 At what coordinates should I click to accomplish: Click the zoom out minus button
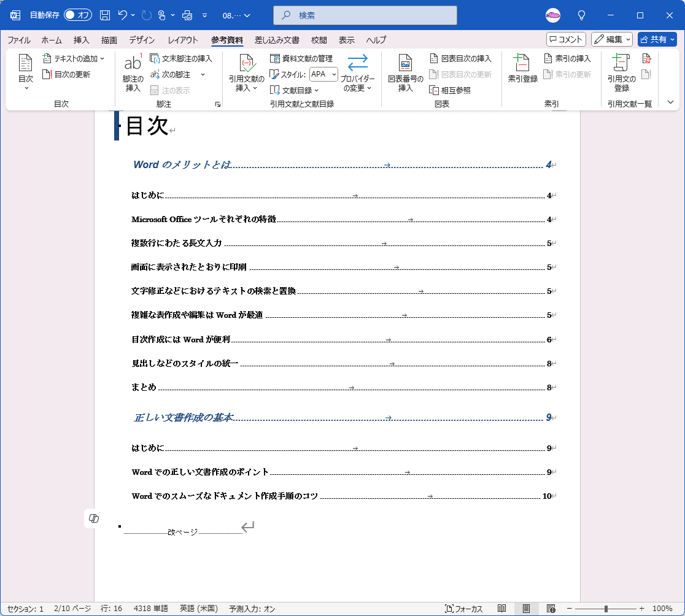569,609
